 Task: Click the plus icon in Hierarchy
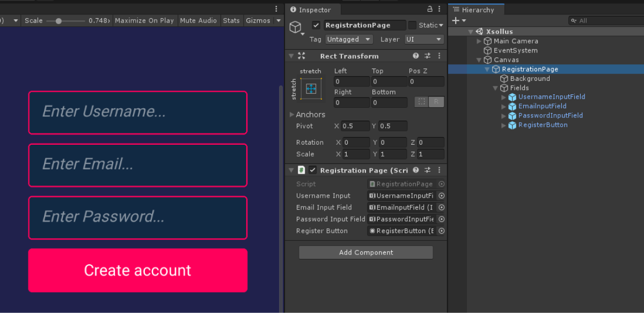click(x=456, y=20)
